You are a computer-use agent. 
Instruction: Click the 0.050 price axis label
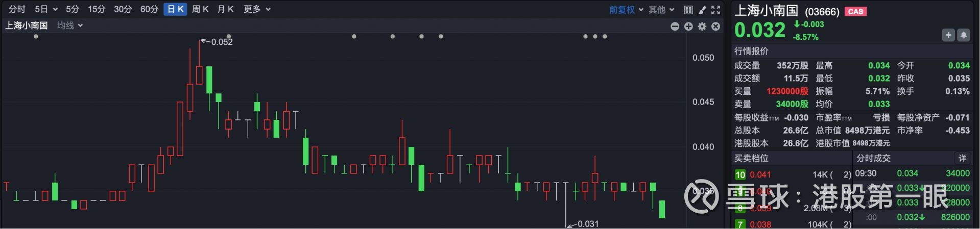coord(703,58)
